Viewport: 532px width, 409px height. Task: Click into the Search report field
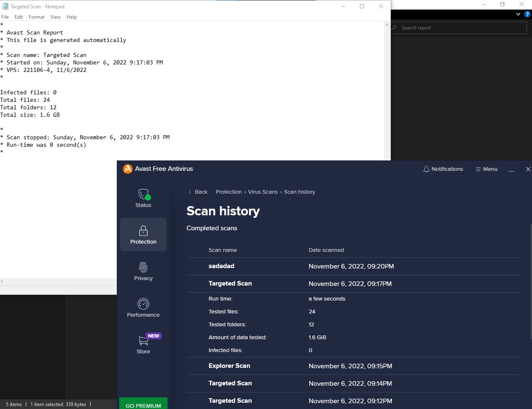click(459, 28)
